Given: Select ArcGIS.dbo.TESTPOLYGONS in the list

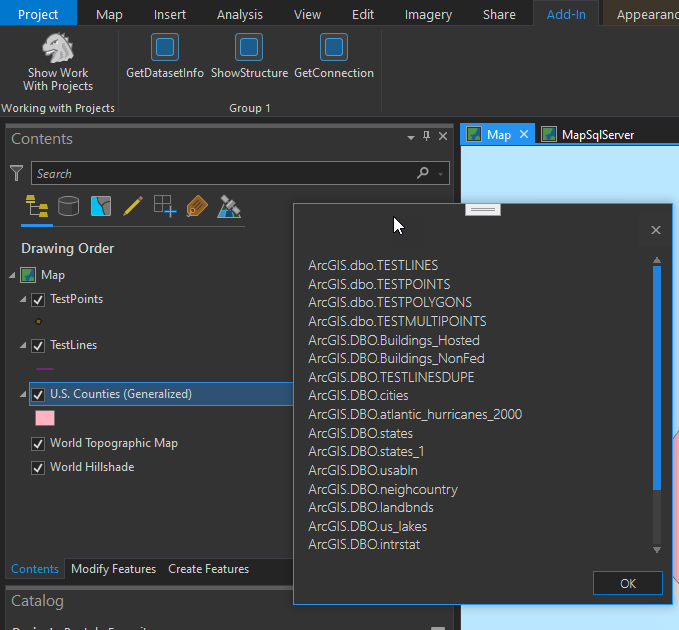Looking at the screenshot, I should pyautogui.click(x=390, y=302).
